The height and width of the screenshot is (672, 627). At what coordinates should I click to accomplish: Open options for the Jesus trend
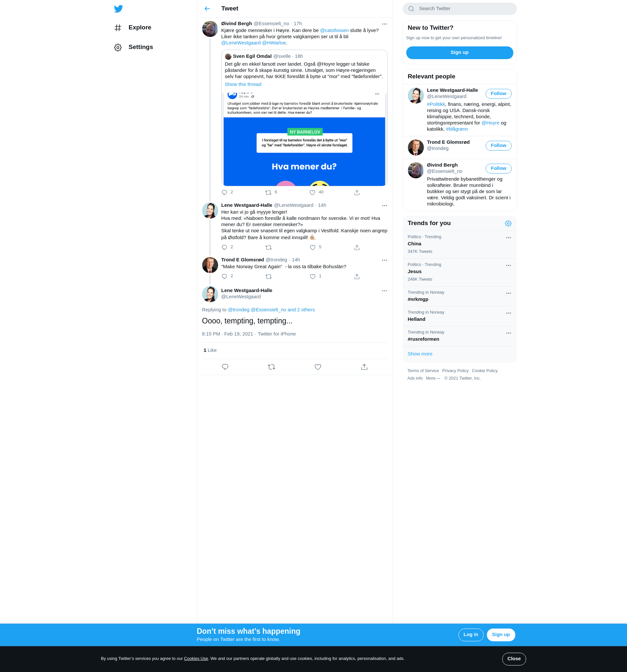(508, 265)
